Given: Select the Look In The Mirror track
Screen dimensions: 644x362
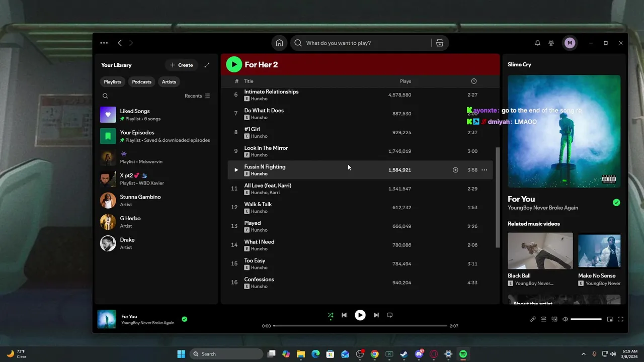Looking at the screenshot, I should (x=360, y=151).
